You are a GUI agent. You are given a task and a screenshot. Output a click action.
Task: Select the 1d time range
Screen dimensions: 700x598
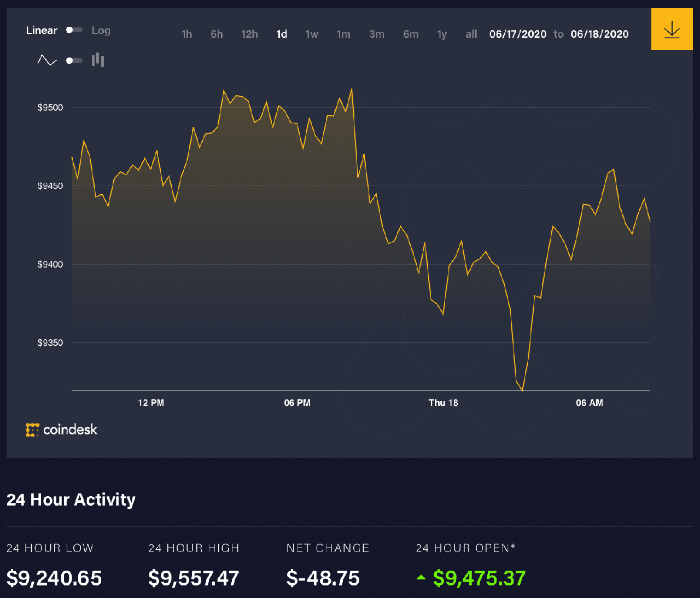coord(282,34)
